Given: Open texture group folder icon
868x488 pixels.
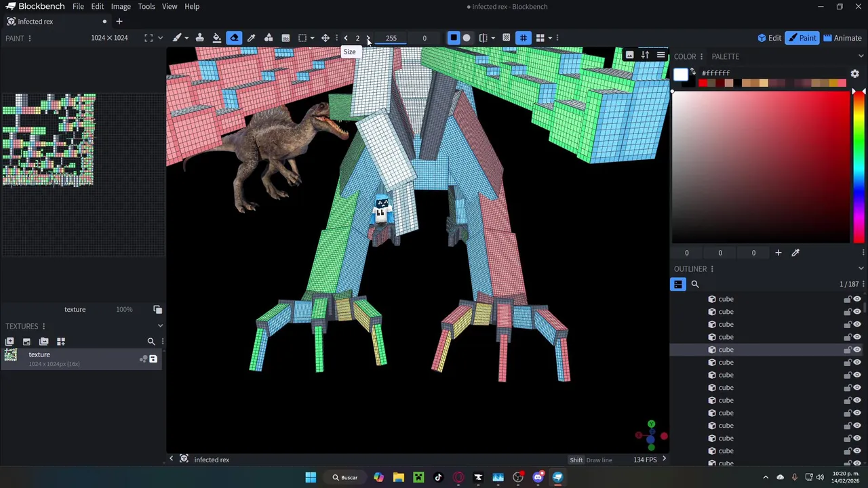Looking at the screenshot, I should coord(43,342).
